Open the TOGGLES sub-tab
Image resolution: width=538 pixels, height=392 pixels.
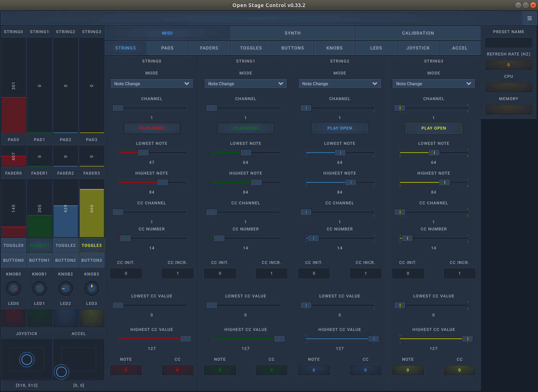click(x=251, y=48)
